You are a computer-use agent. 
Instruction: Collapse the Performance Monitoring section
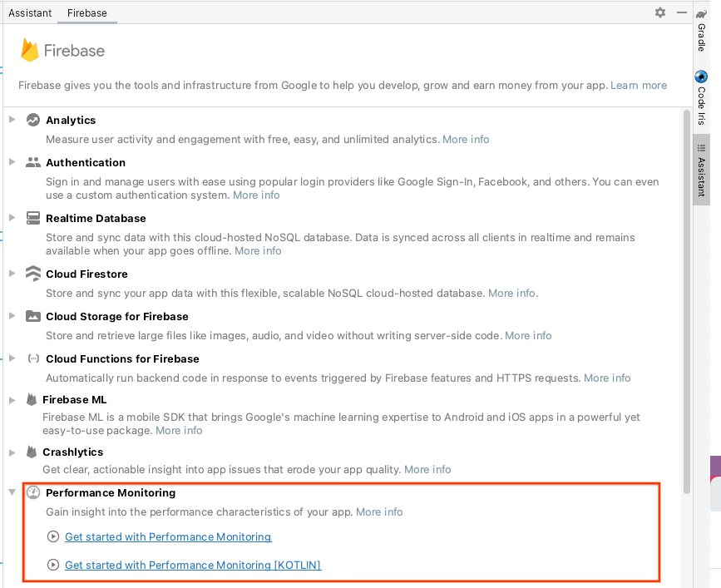point(12,492)
